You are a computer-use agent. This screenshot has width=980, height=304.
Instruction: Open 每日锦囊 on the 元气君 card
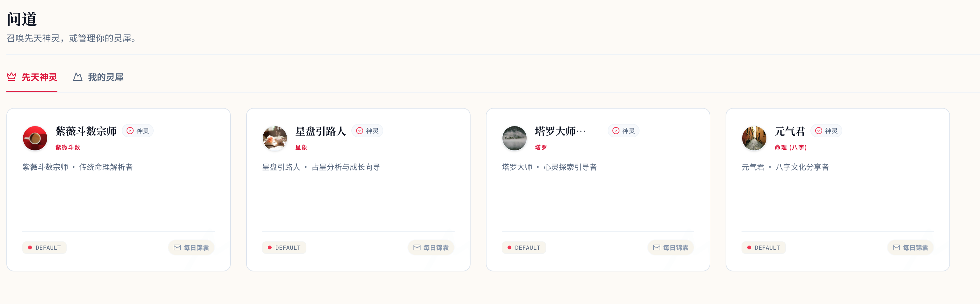click(911, 247)
